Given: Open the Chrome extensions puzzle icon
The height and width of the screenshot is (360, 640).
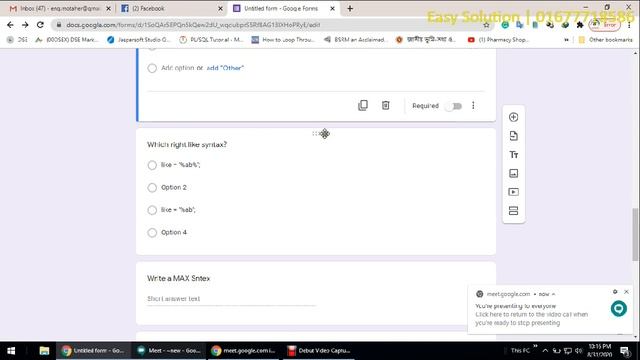Looking at the screenshot, I should pyautogui.click(x=580, y=25).
